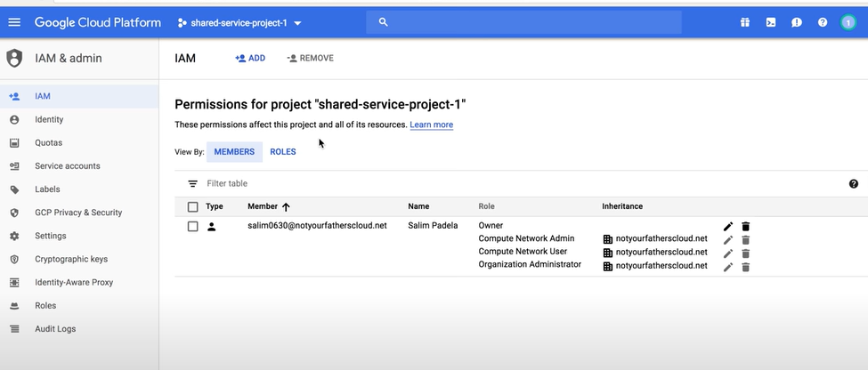Click trash icon for Compute Network User
Viewport: 868px width, 370px height.
(x=746, y=253)
